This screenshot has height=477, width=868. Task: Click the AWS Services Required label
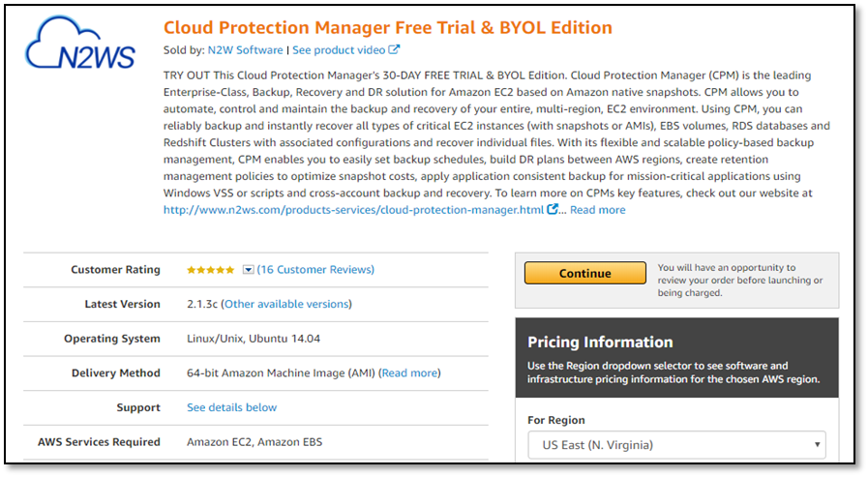coord(99,441)
